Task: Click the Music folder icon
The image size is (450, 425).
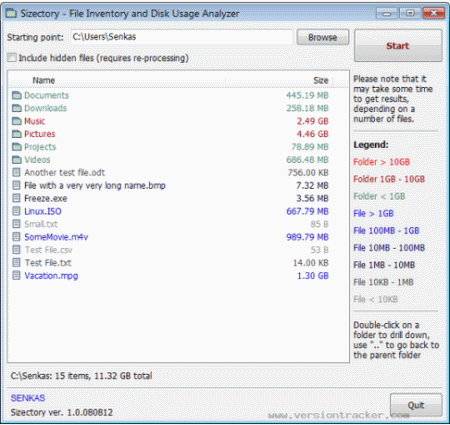Action: coord(17,121)
